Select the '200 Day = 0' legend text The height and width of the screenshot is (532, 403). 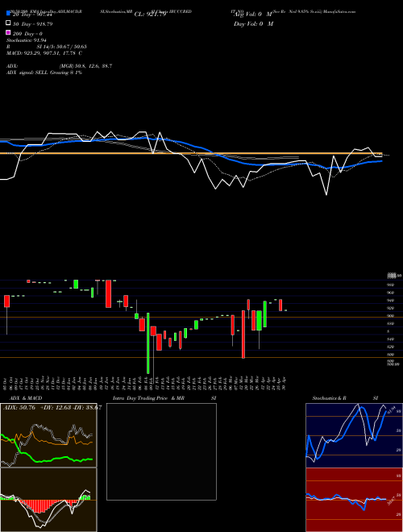coord(27,34)
